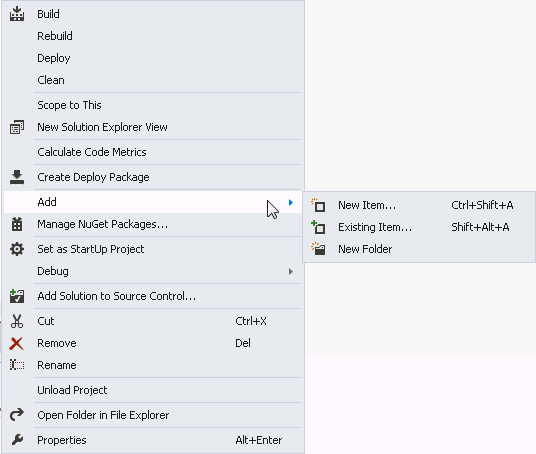The image size is (536, 454).
Task: Click the Add Solution to Source Control icon
Action: pyautogui.click(x=17, y=296)
